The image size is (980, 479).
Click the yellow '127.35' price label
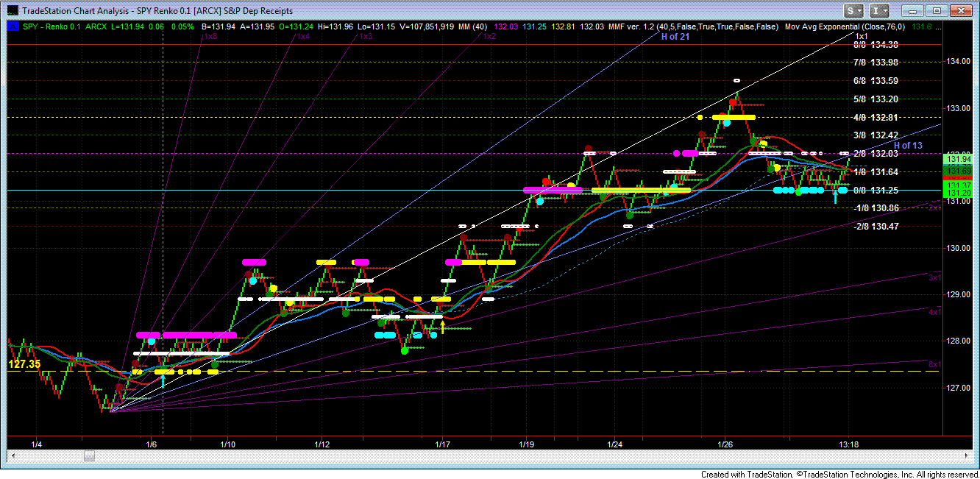[24, 364]
